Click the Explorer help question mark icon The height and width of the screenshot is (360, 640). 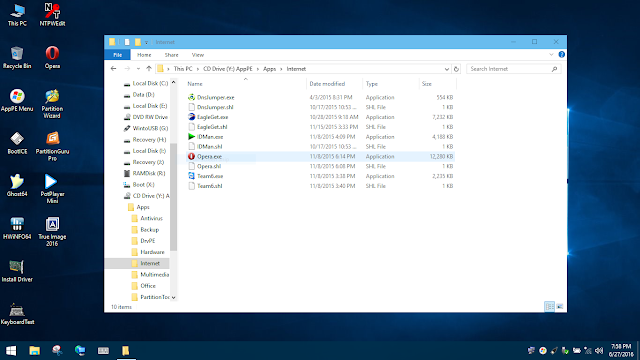pos(562,54)
